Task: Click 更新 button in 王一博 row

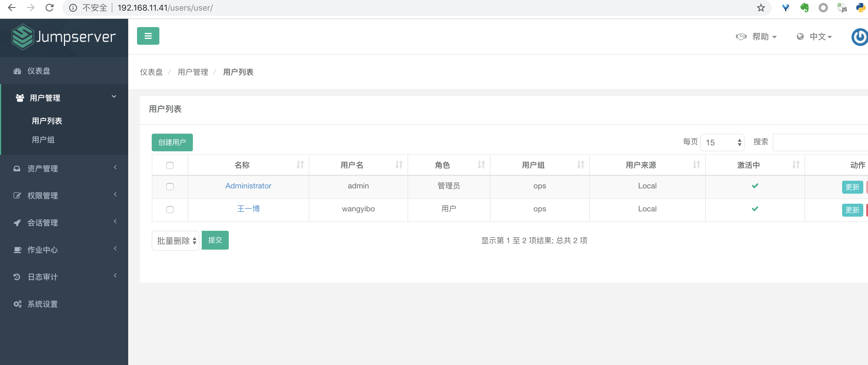Action: pyautogui.click(x=852, y=210)
